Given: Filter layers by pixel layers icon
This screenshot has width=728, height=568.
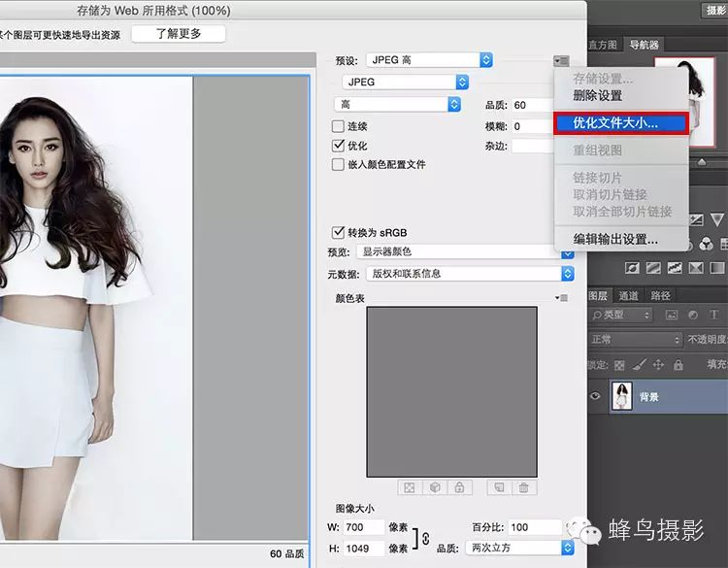Looking at the screenshot, I should (672, 315).
